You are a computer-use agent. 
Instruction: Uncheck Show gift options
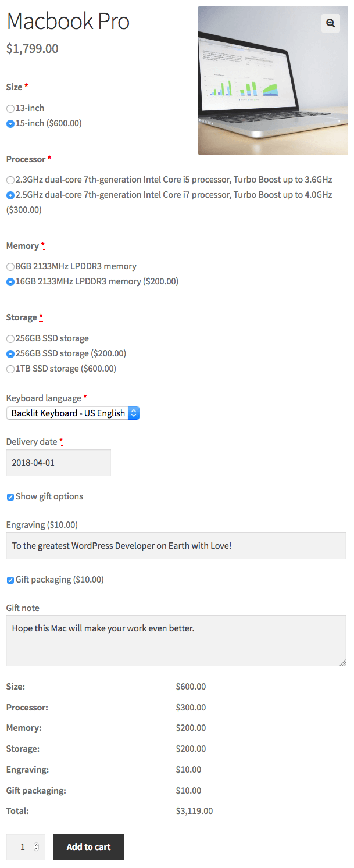pyautogui.click(x=10, y=497)
